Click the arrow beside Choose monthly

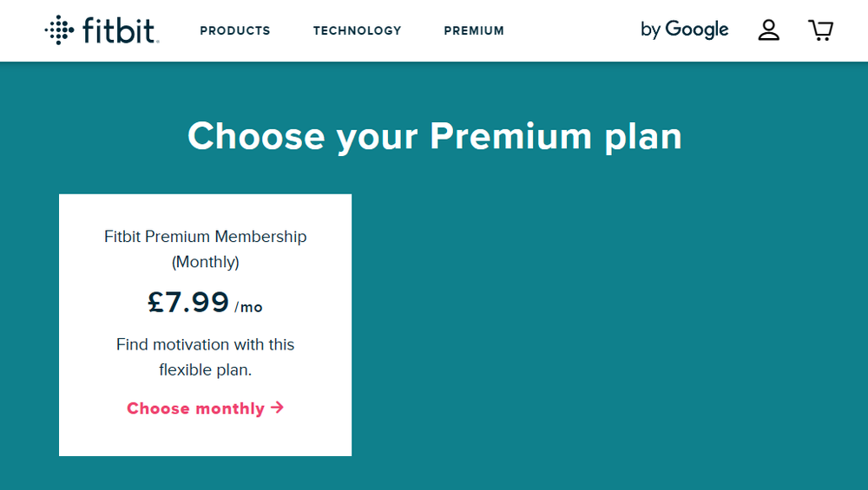pyautogui.click(x=278, y=408)
